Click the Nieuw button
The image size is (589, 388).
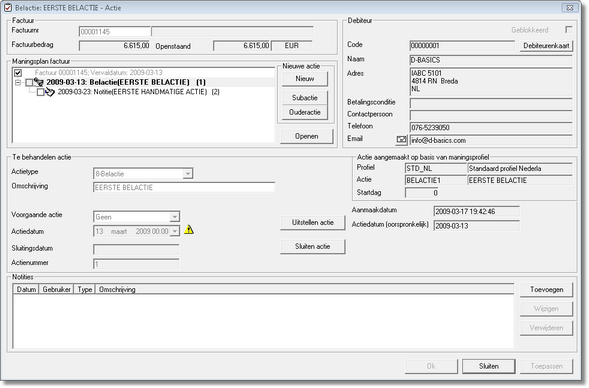pos(305,79)
